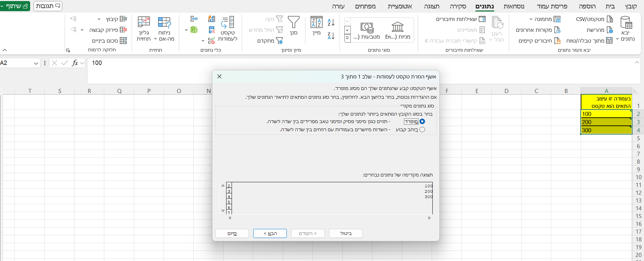Open What-If Analysis (ניתוח מה-אם)
This screenshot has width=644, height=261.
(x=164, y=28)
